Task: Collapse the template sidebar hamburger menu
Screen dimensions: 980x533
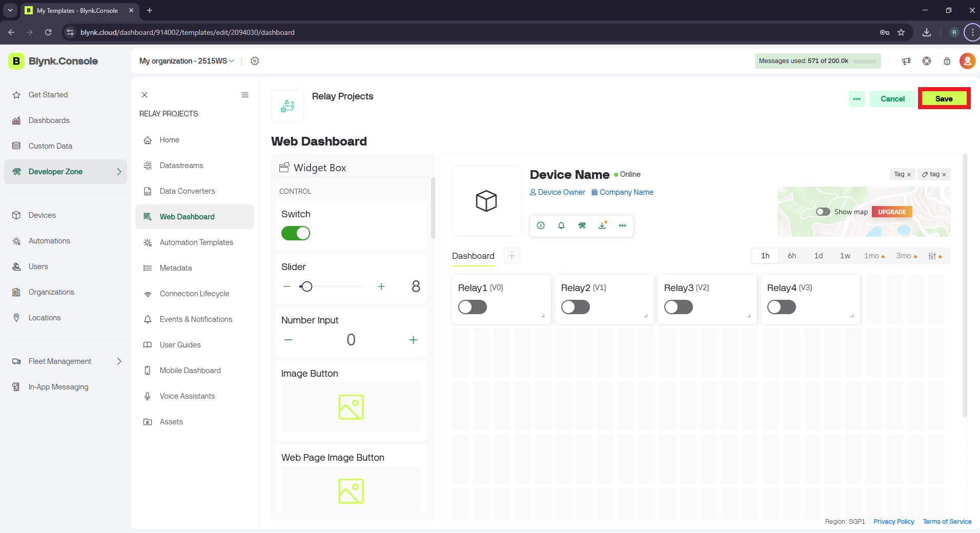Action: pos(245,95)
